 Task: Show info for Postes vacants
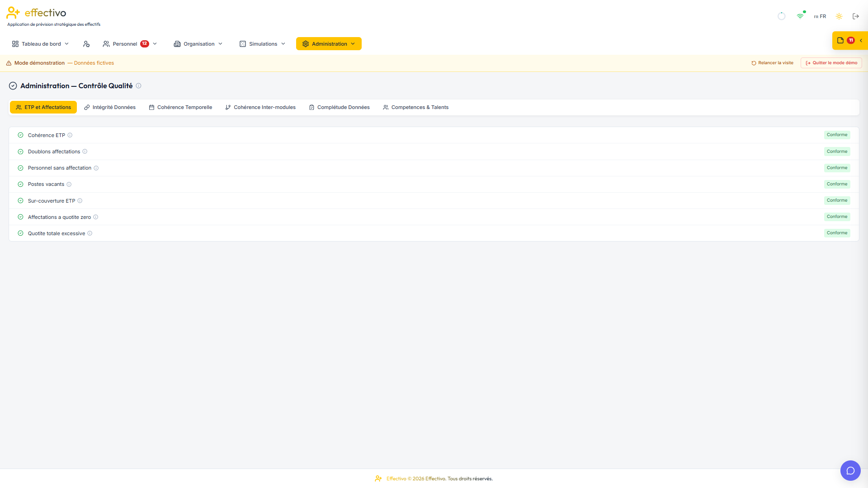pos(69,185)
